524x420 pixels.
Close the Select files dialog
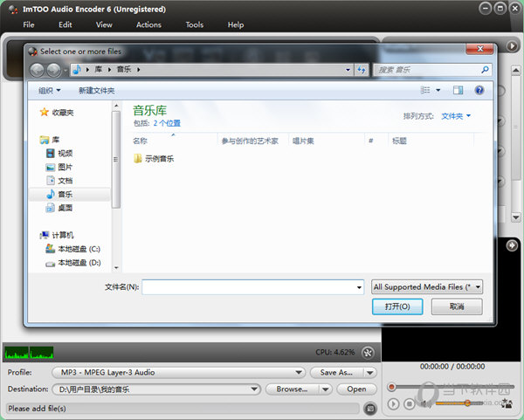point(479,49)
